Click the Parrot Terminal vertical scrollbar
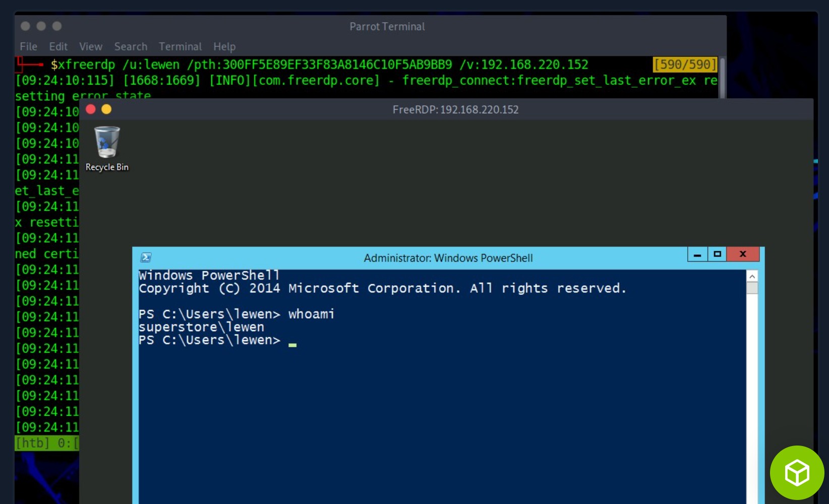The image size is (829, 504). click(x=723, y=78)
